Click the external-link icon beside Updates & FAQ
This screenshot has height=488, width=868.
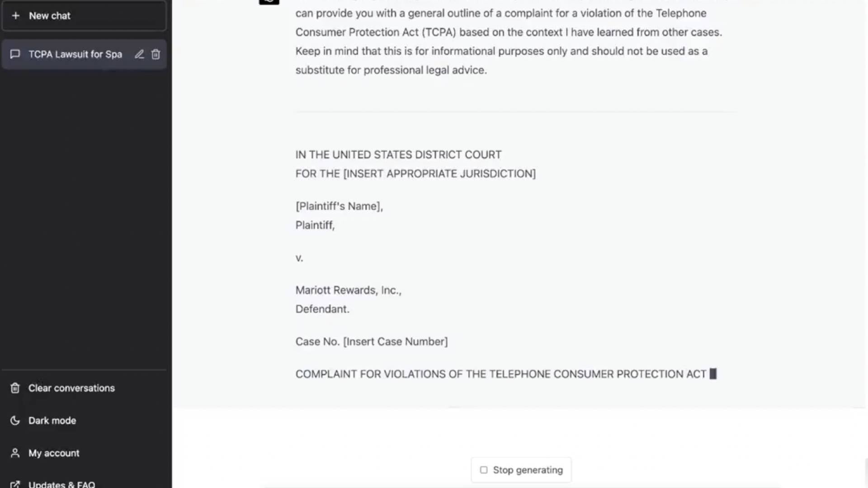pos(15,484)
